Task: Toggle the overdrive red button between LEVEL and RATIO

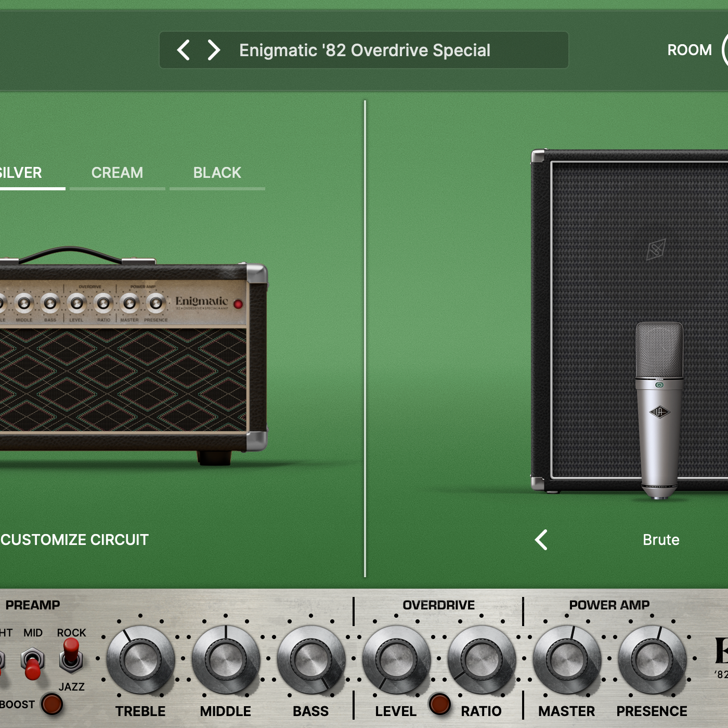Action: coord(439,704)
